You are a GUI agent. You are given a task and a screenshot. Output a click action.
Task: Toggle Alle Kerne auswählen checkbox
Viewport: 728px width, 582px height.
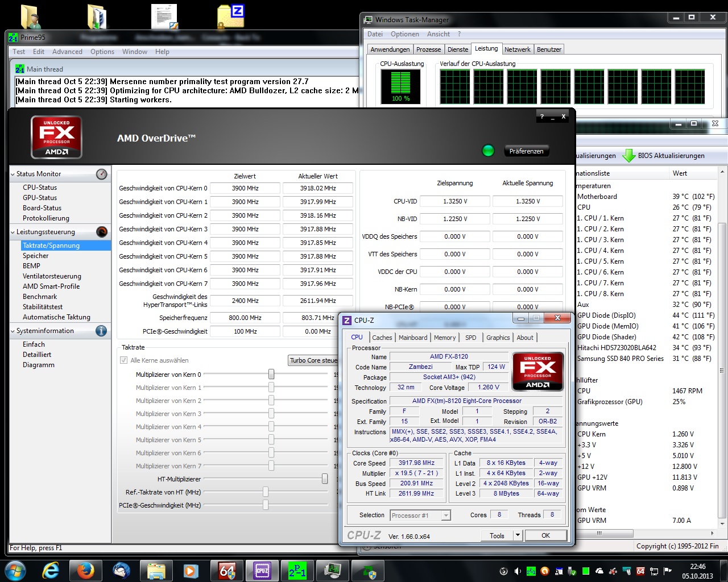[x=123, y=360]
